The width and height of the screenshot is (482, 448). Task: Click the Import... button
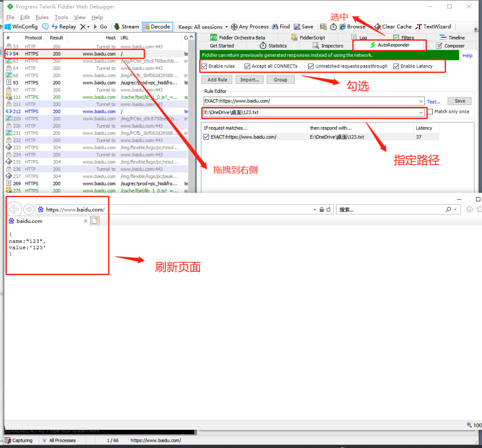pos(250,80)
